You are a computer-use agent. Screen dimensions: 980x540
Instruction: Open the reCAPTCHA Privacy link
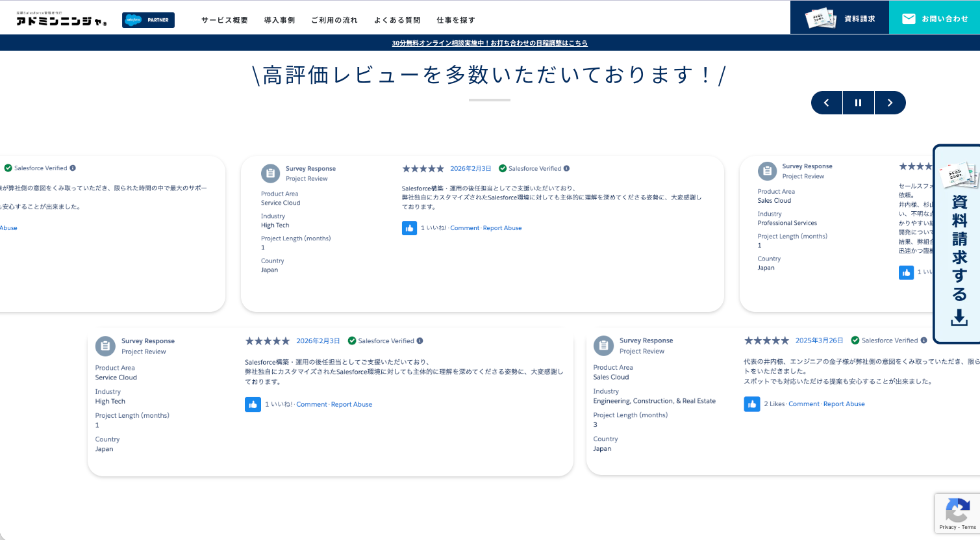(x=948, y=527)
